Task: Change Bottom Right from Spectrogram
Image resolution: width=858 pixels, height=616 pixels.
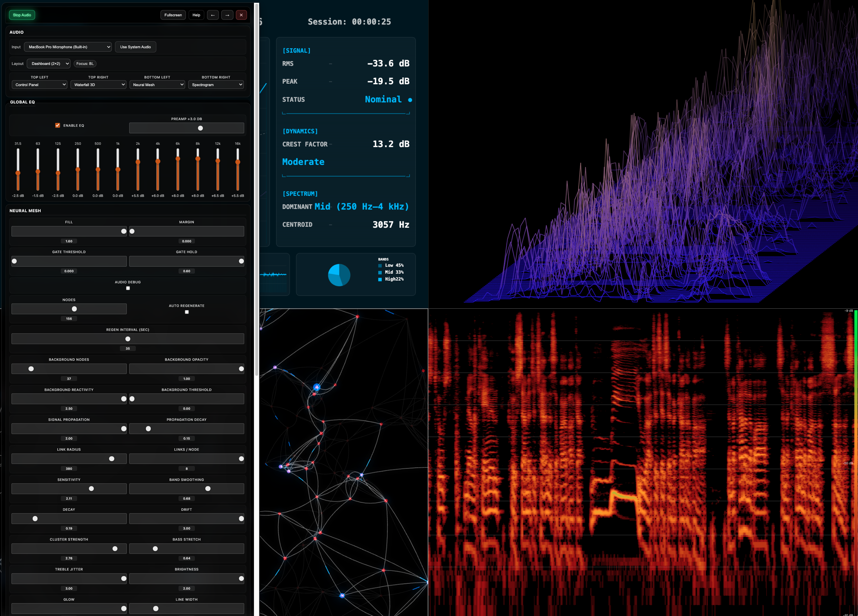Action: click(216, 84)
